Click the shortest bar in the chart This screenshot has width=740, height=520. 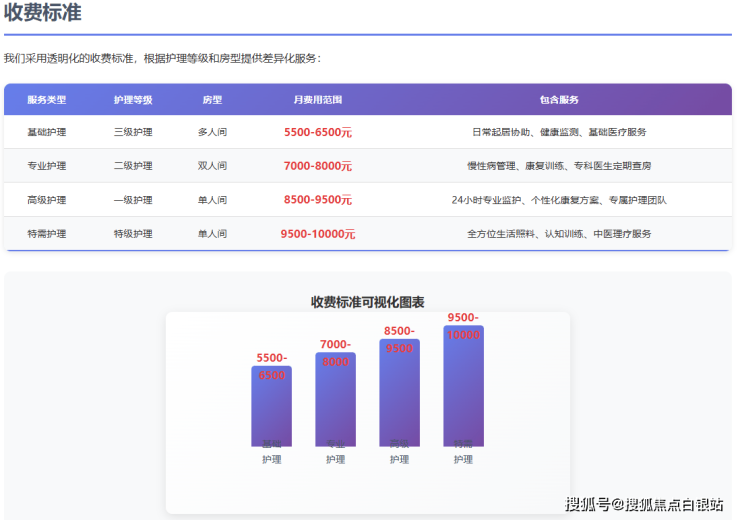(271, 410)
